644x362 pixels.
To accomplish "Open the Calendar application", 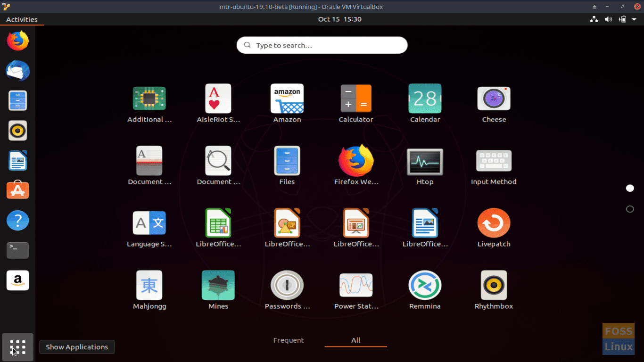I will [425, 99].
